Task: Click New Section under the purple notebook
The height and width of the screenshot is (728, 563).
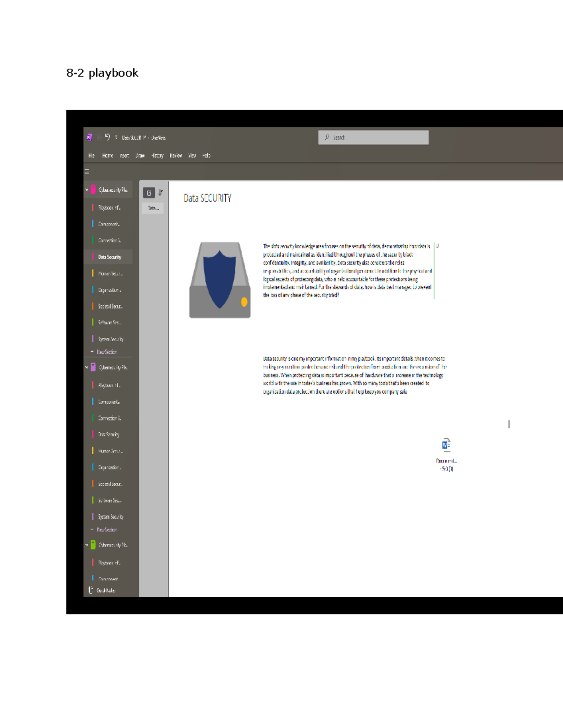Action: pyautogui.click(x=104, y=530)
